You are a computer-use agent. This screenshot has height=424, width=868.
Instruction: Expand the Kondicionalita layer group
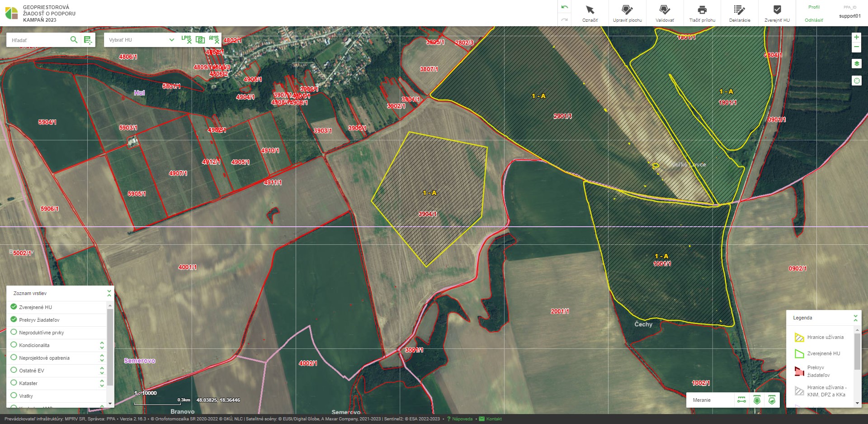click(102, 345)
